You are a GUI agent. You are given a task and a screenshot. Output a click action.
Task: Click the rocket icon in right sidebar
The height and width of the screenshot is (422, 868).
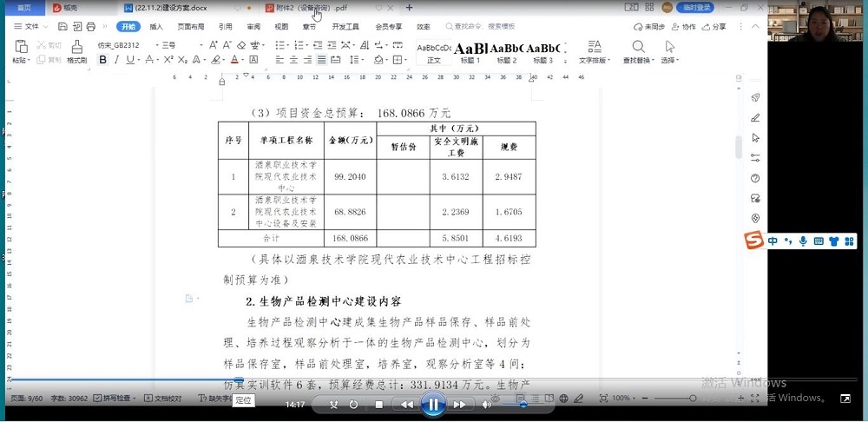[x=755, y=97]
